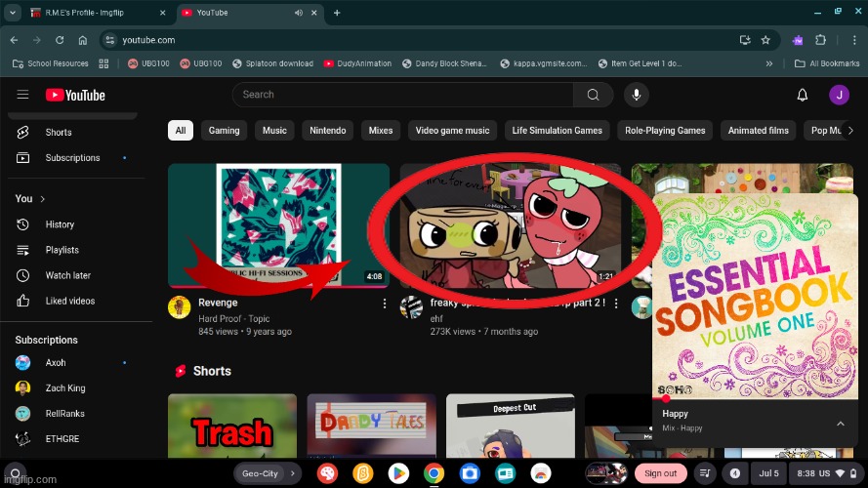Open Play Store from the shelf
This screenshot has width=868, height=488.
(398, 473)
